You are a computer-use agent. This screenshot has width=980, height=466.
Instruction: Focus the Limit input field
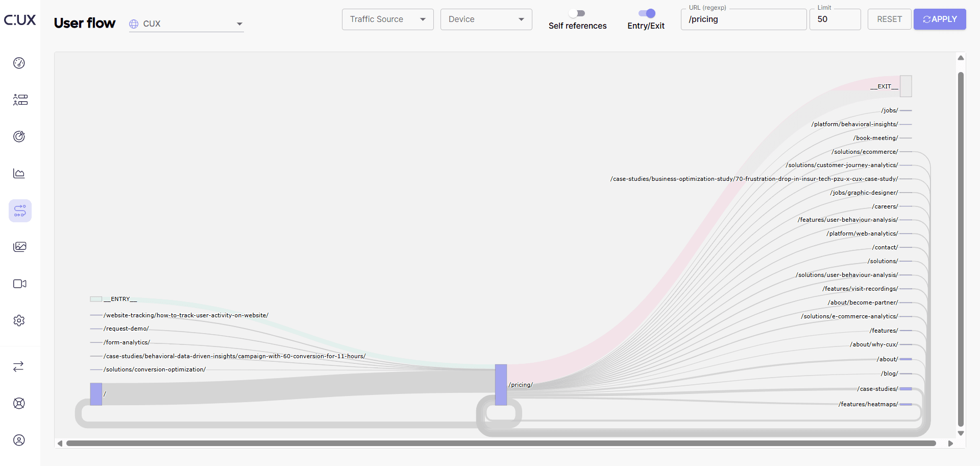coord(835,19)
